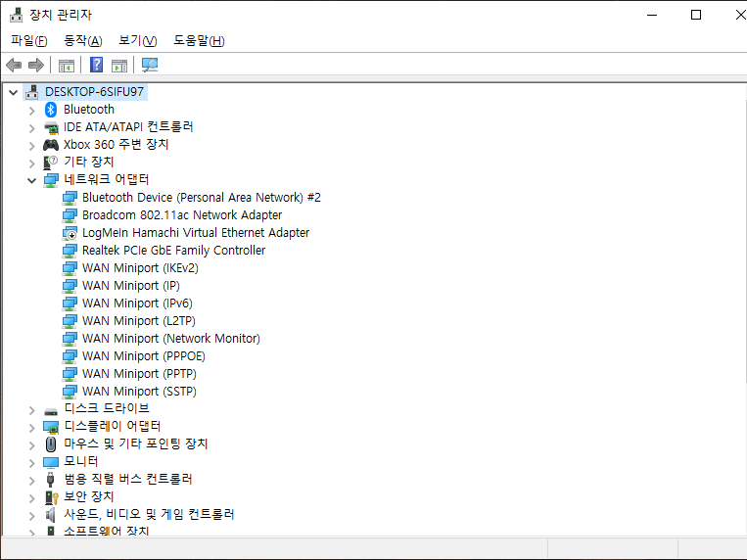Select Realtek PCIe GbE Family Controller text
The width and height of the screenshot is (747, 560).
tap(174, 251)
